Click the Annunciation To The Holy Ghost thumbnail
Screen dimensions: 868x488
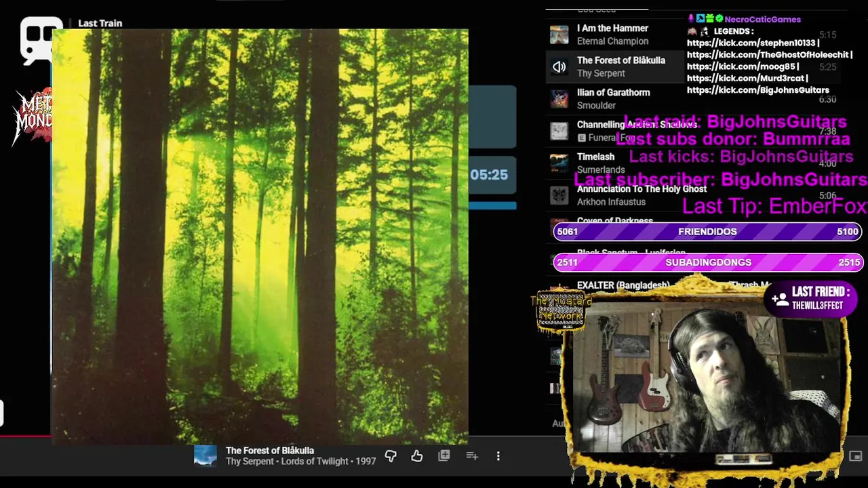(559, 195)
